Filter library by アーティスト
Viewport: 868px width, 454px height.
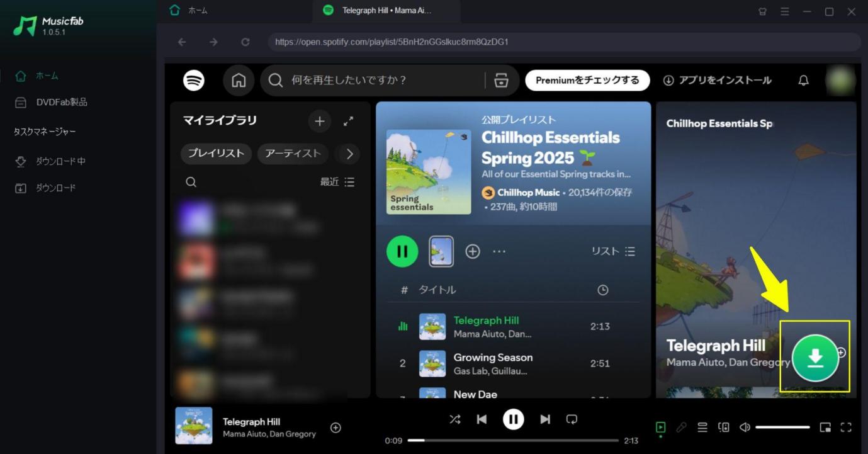[x=293, y=154]
